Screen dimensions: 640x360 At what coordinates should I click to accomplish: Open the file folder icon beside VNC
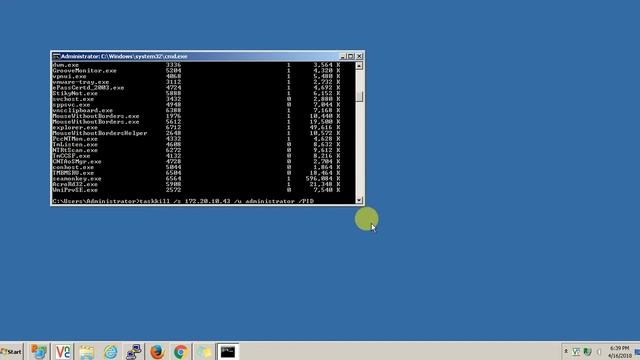(x=87, y=352)
